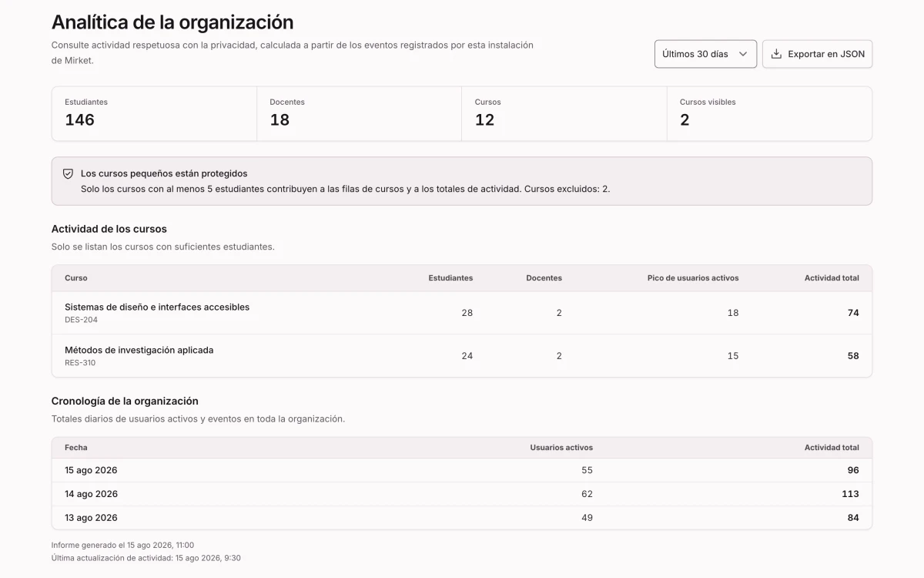Viewport: 924px width, 578px height.
Task: Click the activity total 113
Action: 850,494
